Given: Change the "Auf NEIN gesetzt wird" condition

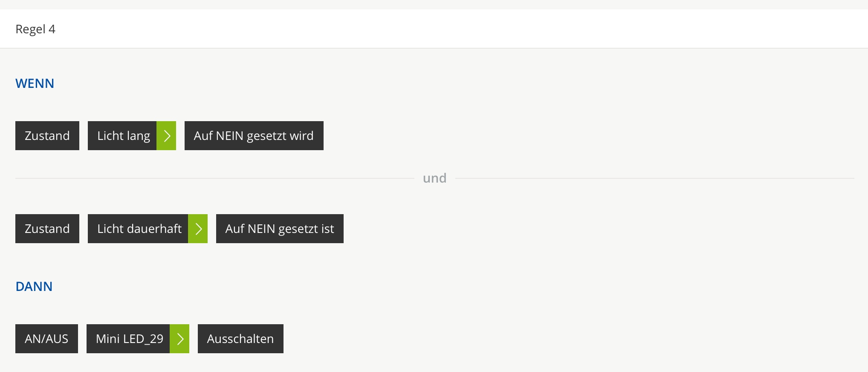Looking at the screenshot, I should [254, 136].
